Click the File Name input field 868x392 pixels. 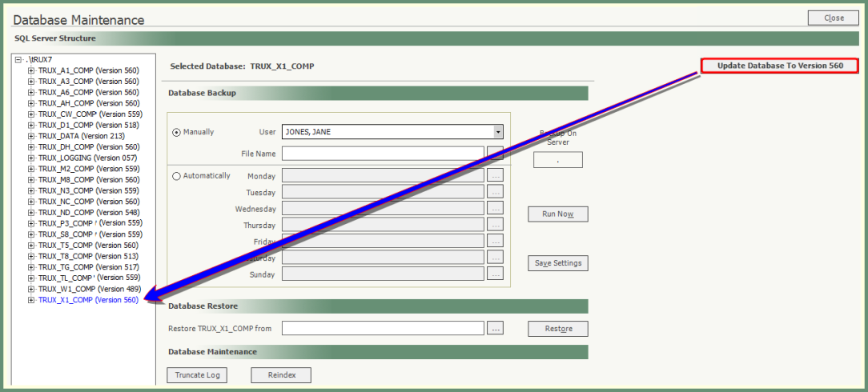pos(383,153)
